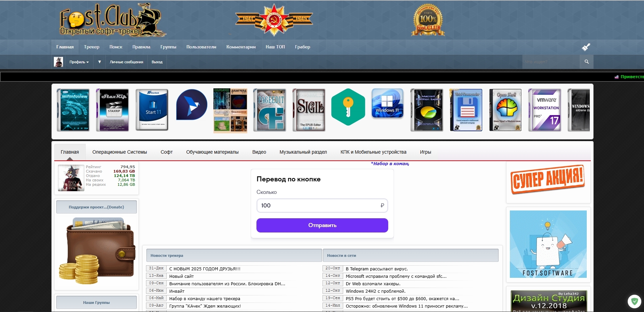Open the Правила page
The width and height of the screenshot is (644, 312).
tap(141, 47)
